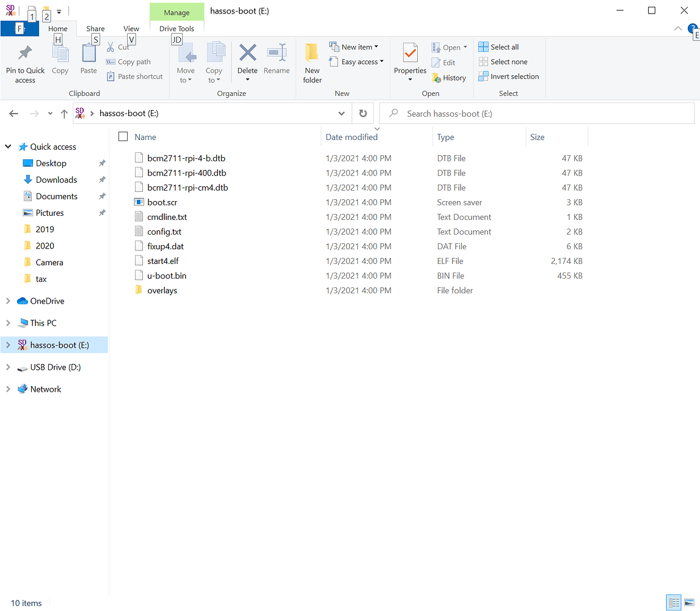Click the Rename icon
The width and height of the screenshot is (700, 611).
click(x=277, y=58)
